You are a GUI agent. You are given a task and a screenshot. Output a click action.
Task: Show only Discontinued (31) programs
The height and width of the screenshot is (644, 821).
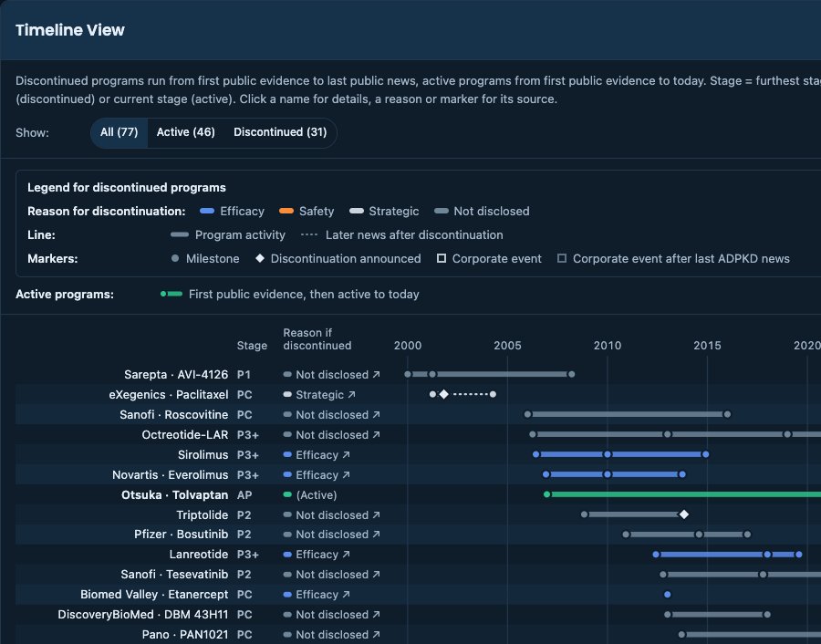(x=280, y=132)
